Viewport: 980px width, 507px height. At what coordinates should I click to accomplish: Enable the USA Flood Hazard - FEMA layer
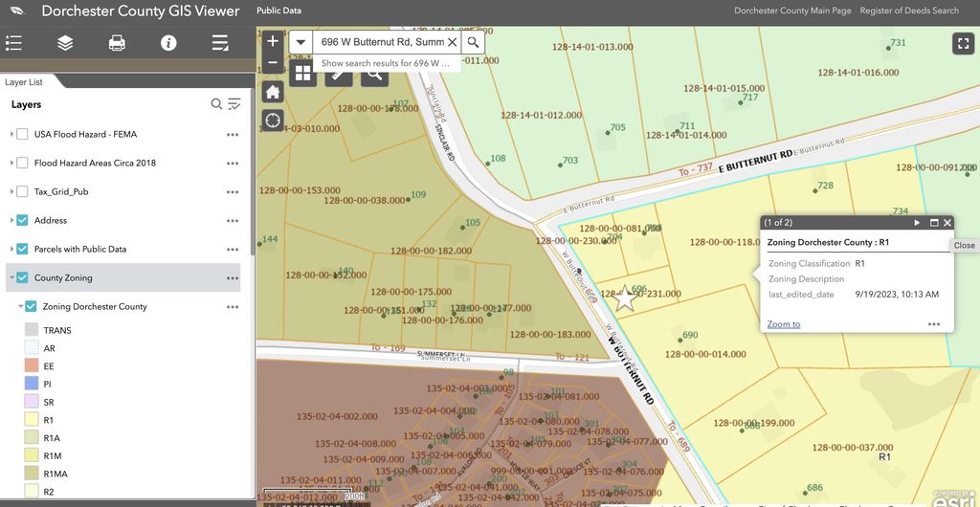click(22, 135)
